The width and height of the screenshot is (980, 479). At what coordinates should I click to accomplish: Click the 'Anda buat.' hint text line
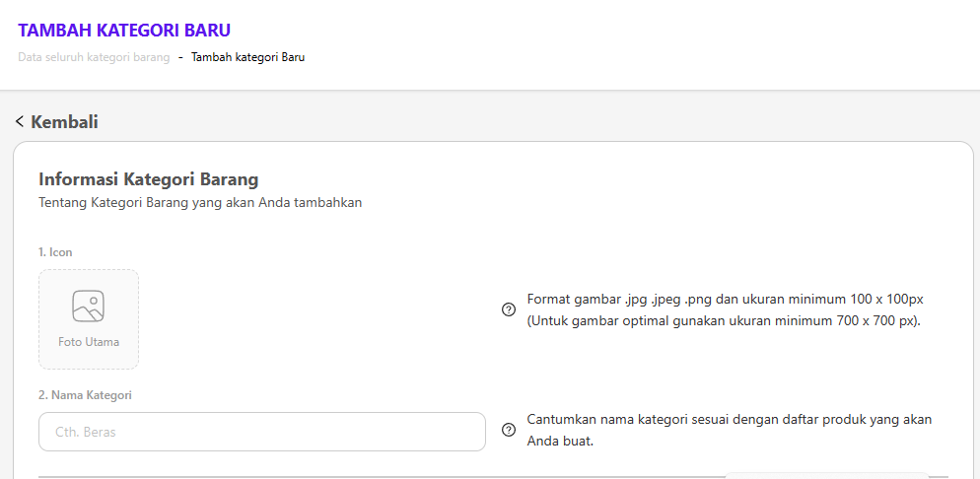tap(560, 442)
